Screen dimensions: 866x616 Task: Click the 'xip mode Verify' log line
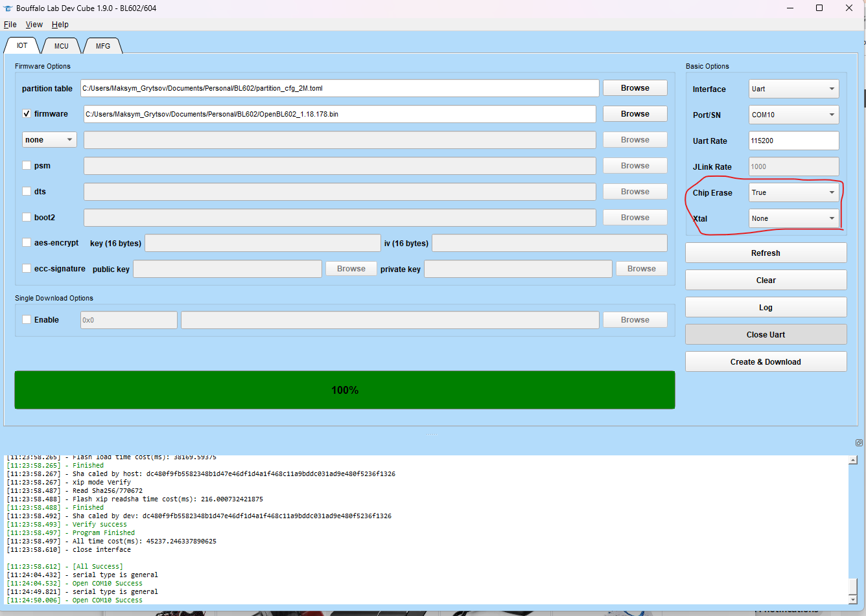point(102,483)
